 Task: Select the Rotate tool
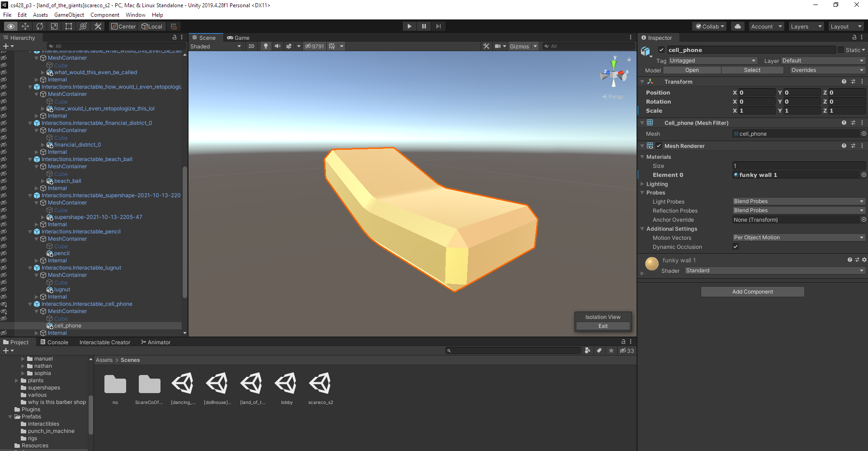[x=40, y=26]
